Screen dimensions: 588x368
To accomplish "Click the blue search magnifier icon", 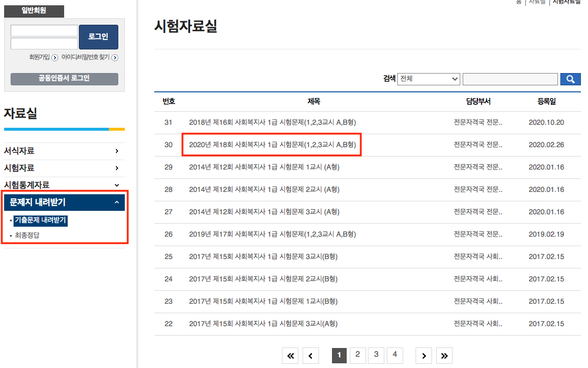I will [x=570, y=79].
